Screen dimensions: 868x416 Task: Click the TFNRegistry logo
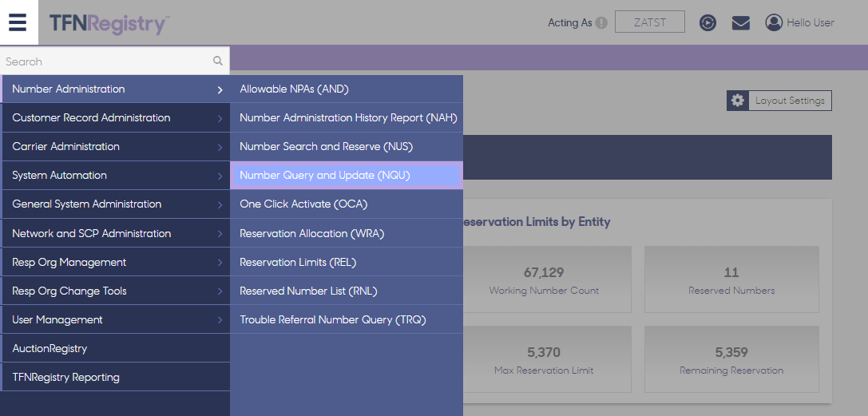109,24
